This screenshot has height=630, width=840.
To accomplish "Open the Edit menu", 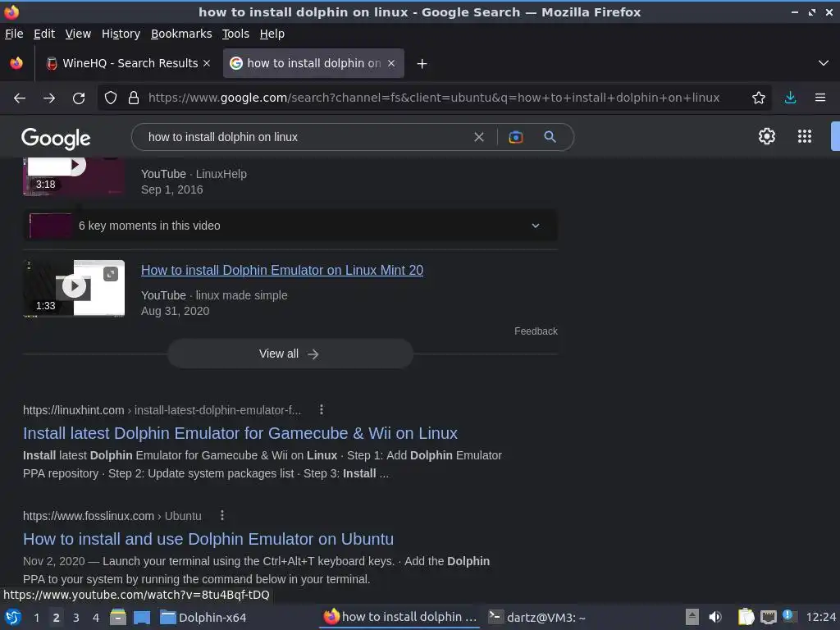I will tap(44, 34).
